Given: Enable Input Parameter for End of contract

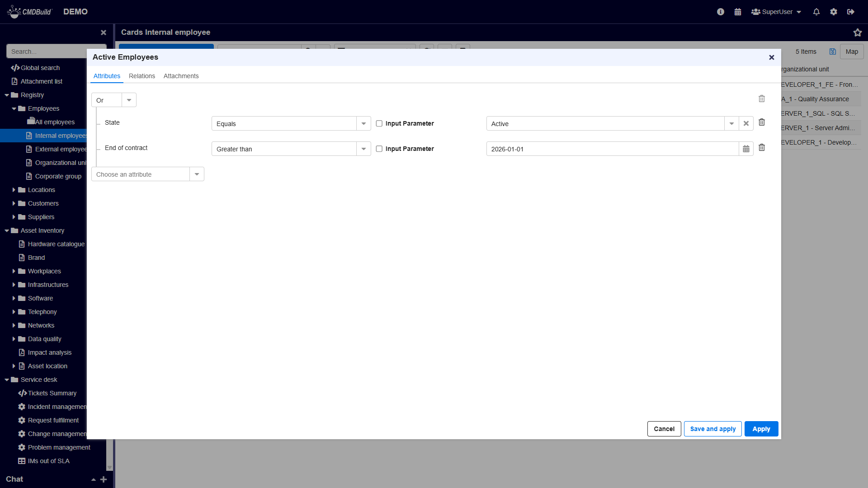Looking at the screenshot, I should tap(379, 149).
